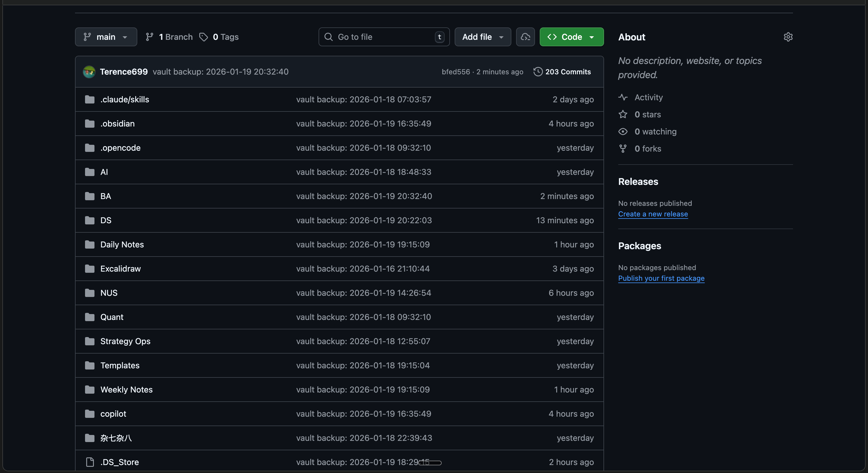Click the cloud codespaces icon button
The image size is (868, 473).
525,37
